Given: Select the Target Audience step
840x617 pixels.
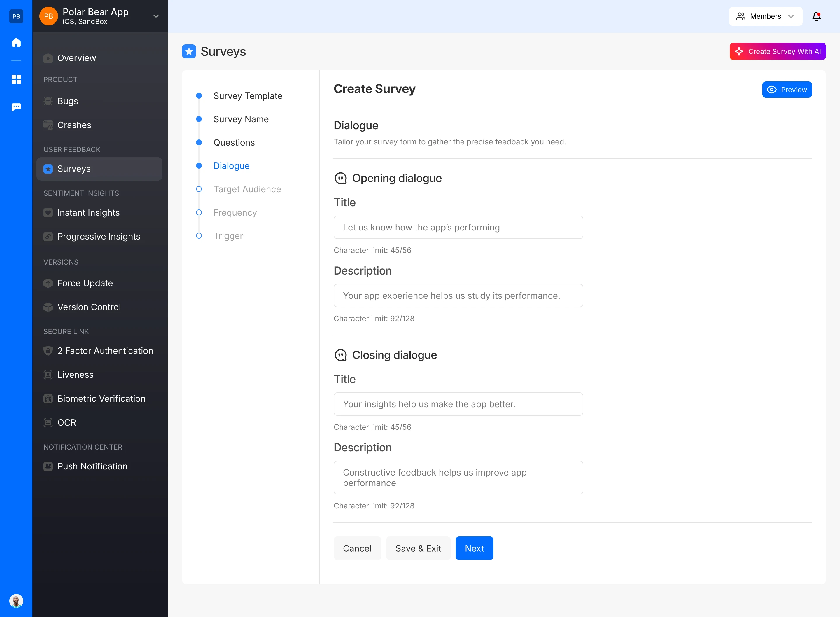Looking at the screenshot, I should pos(247,189).
